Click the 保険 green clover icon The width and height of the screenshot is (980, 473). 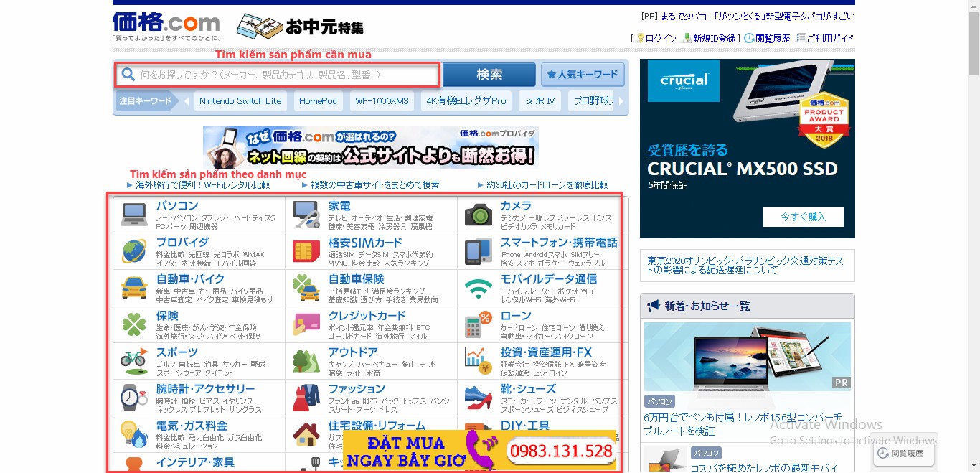click(x=134, y=324)
